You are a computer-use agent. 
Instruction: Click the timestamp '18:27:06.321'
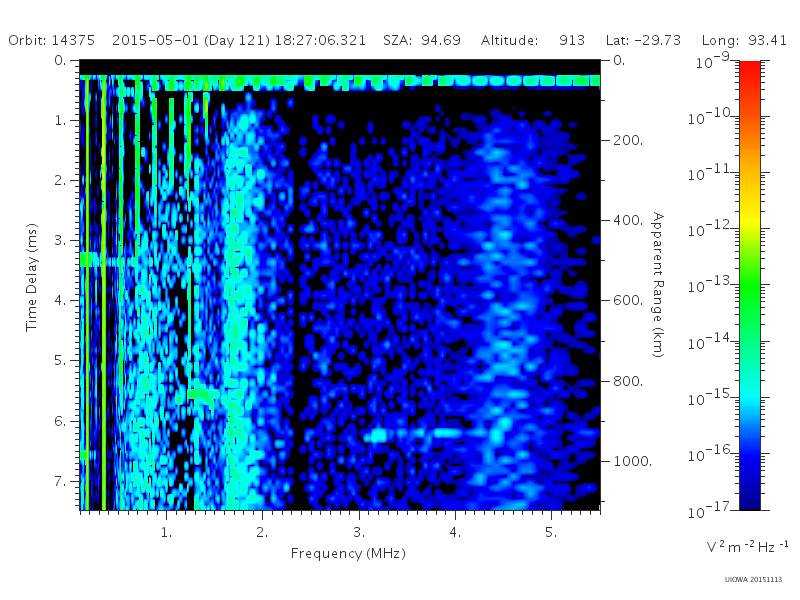tap(320, 40)
